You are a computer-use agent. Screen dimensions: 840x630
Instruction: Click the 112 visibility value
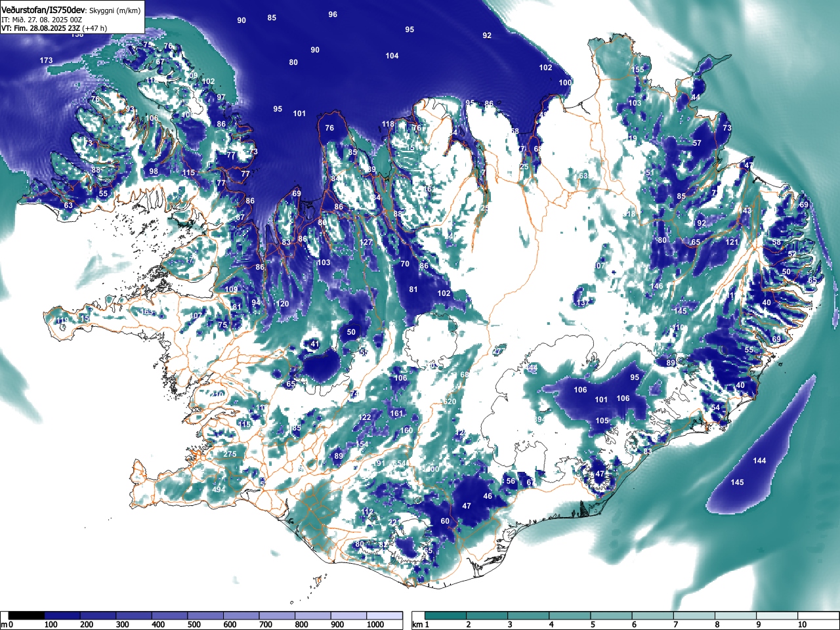click(367, 512)
